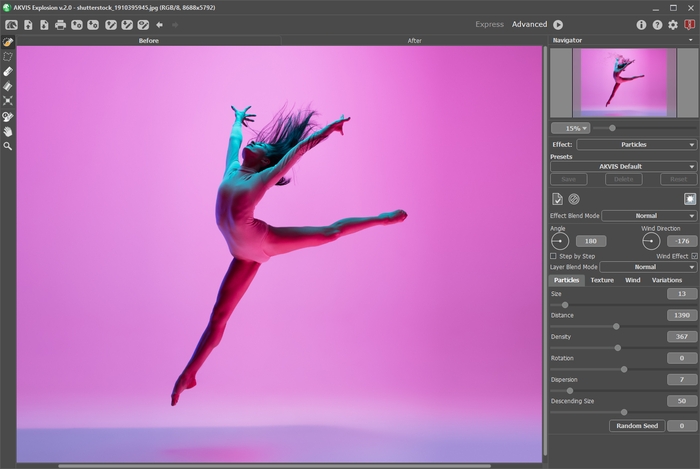The image size is (700, 469).
Task: Select the Selection Brush tool
Action: pyautogui.click(x=8, y=42)
